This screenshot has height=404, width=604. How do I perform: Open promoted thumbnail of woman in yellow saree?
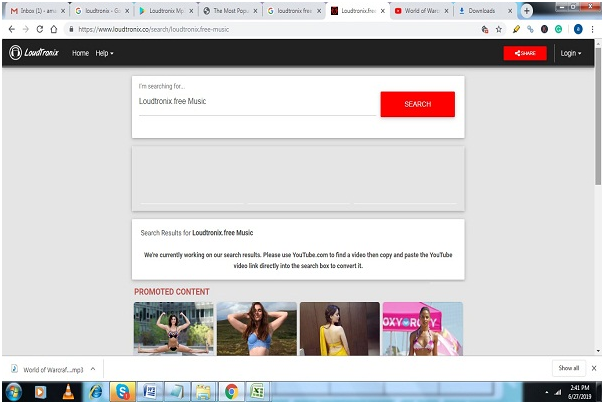[340, 329]
